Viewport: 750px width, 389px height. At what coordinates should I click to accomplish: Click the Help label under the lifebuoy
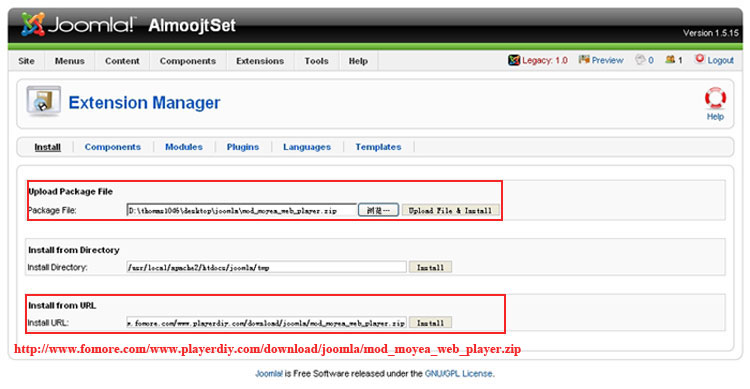[715, 117]
